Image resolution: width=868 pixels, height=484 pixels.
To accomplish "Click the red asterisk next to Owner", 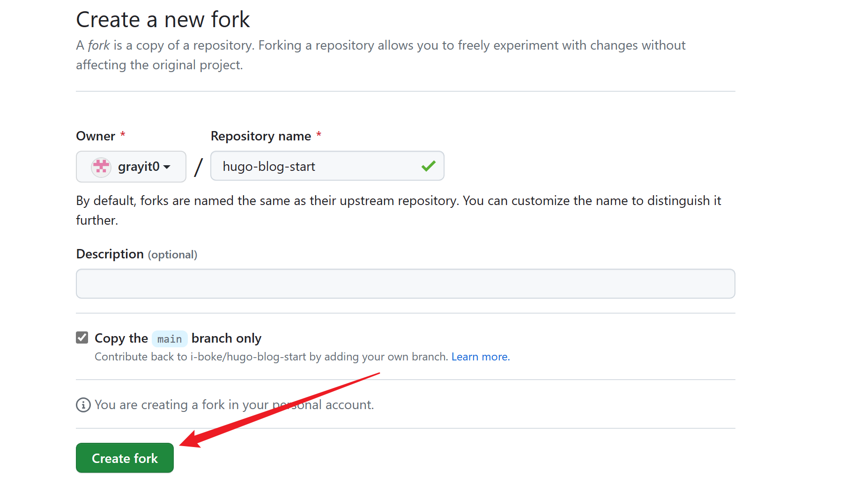I will pyautogui.click(x=123, y=135).
